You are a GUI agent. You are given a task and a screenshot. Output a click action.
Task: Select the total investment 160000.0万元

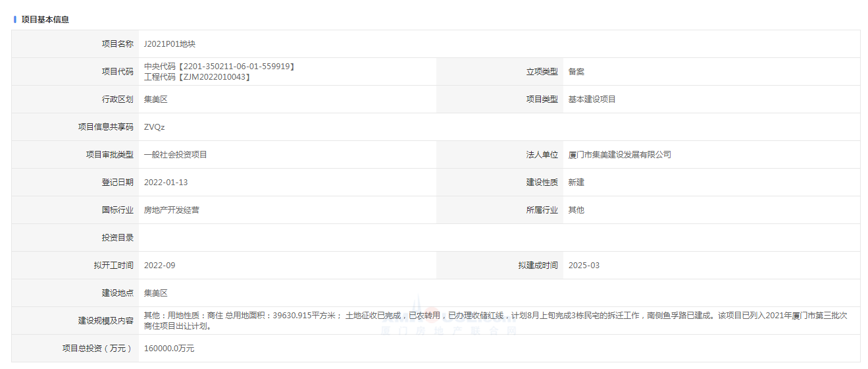(169, 349)
